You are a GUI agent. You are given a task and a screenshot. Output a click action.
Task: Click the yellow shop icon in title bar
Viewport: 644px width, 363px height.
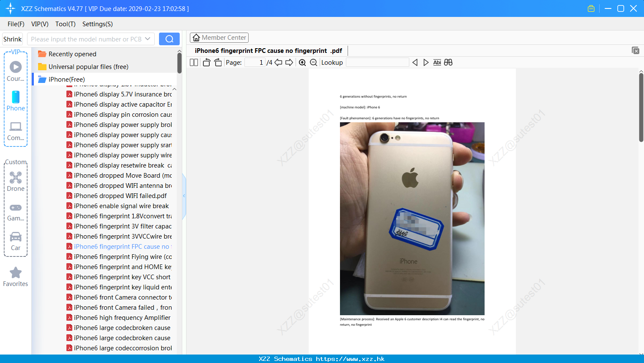[591, 8]
